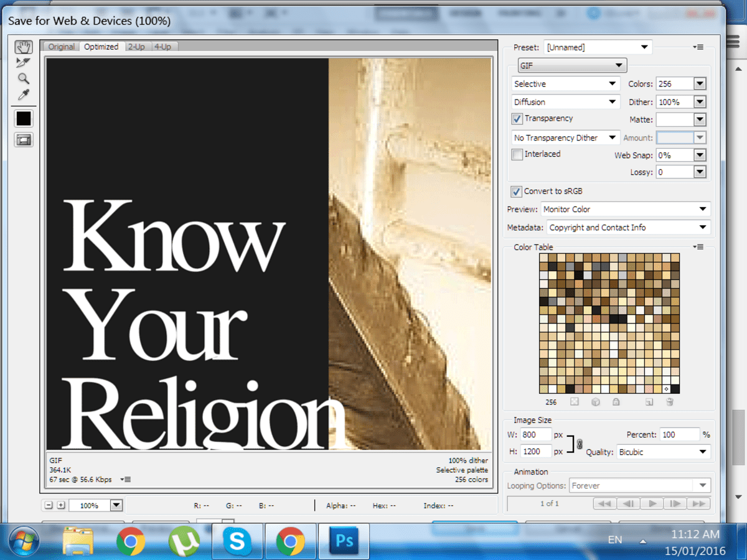Click the Percent input field

coord(680,435)
